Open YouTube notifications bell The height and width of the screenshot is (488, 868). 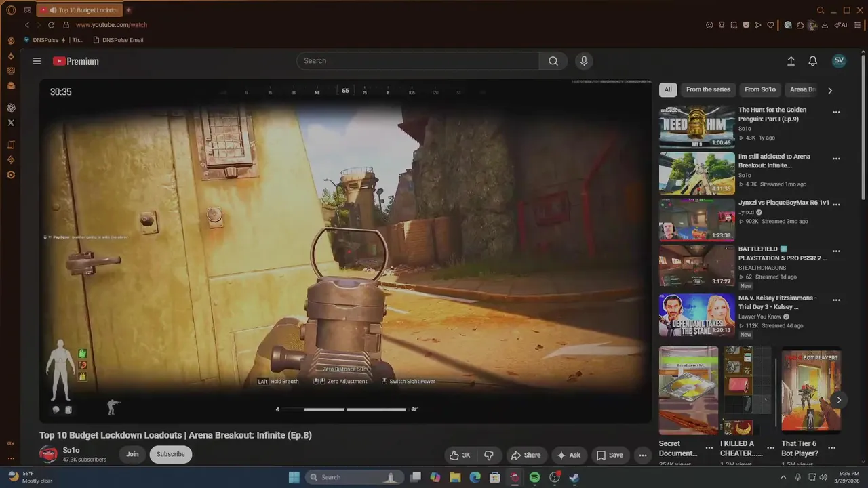click(812, 61)
